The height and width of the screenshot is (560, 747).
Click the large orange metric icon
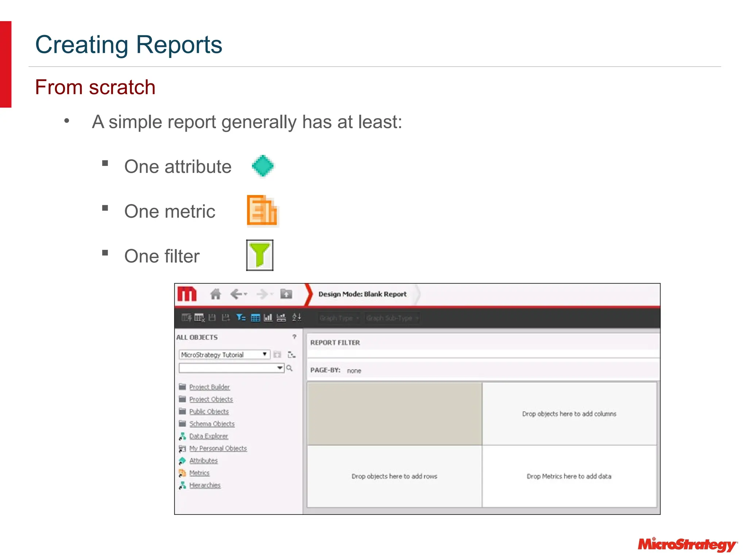[263, 210]
